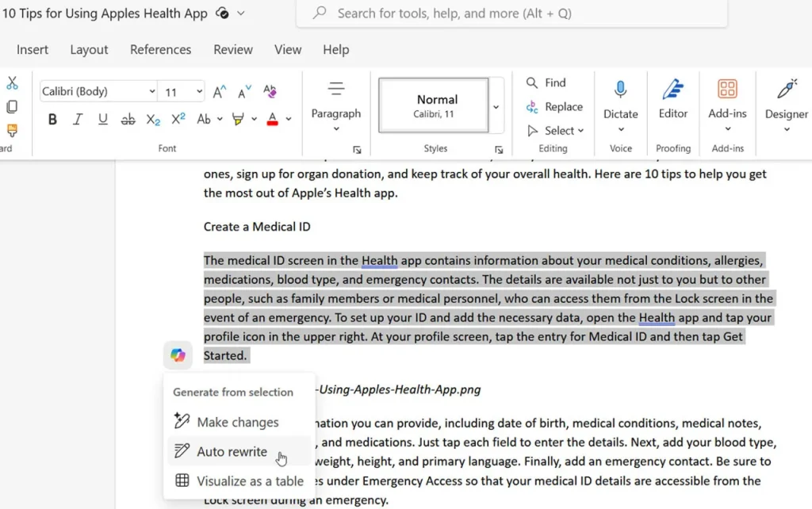Image resolution: width=812 pixels, height=509 pixels.
Task: Toggle Italic formatting
Action: [x=78, y=120]
